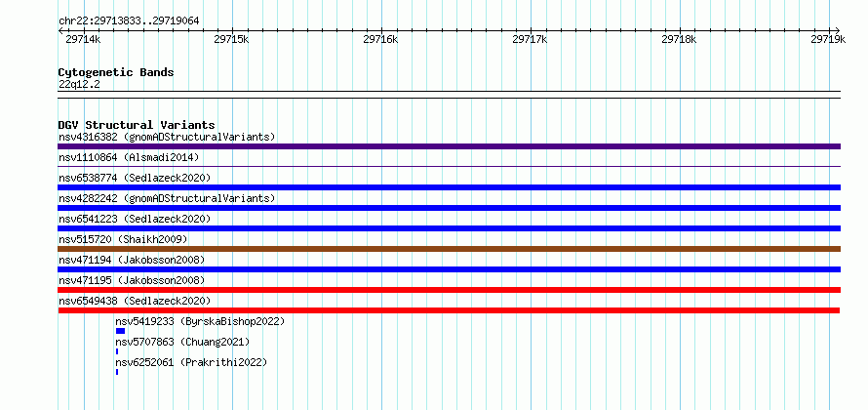
Task: Click the 29714k ruler tick label
Action: click(x=83, y=39)
